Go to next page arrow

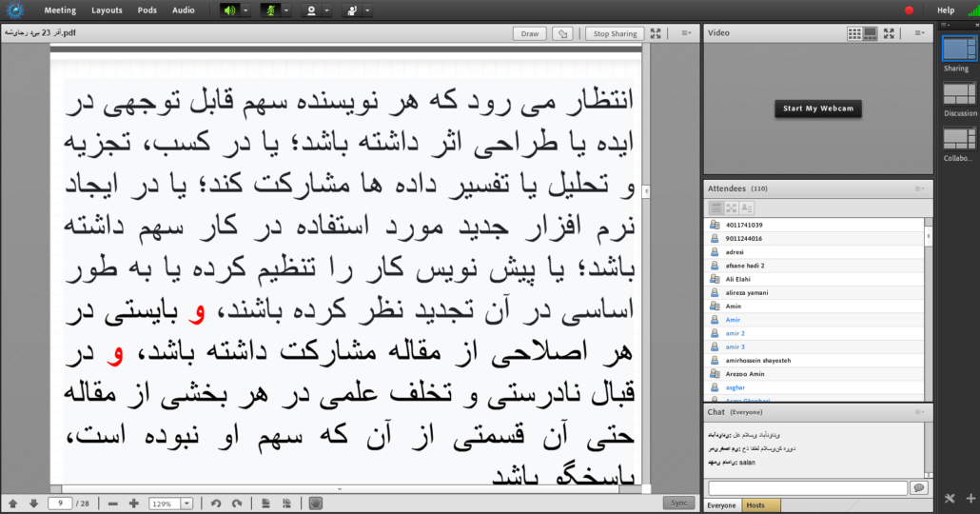pyautogui.click(x=33, y=504)
